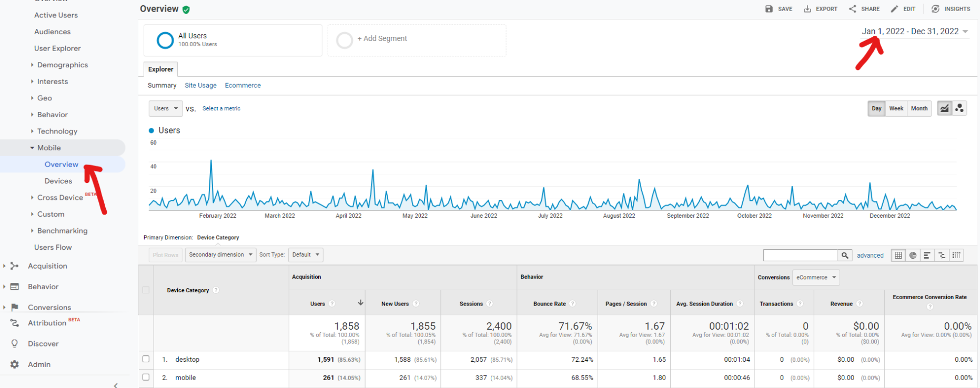Viewport: 980px width, 388px height.
Task: Click the All Users segment box
Action: (233, 40)
